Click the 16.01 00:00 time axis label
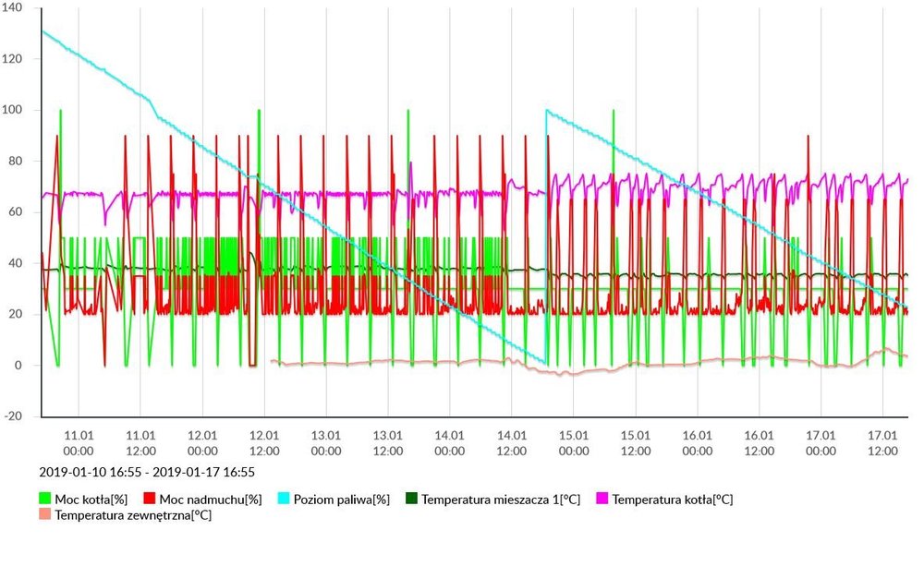Screen dimensions: 924x578 (698, 443)
